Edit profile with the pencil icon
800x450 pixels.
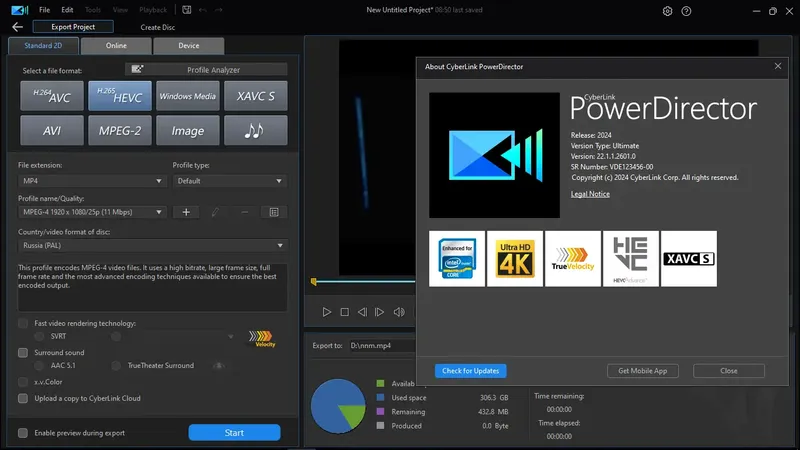point(215,212)
